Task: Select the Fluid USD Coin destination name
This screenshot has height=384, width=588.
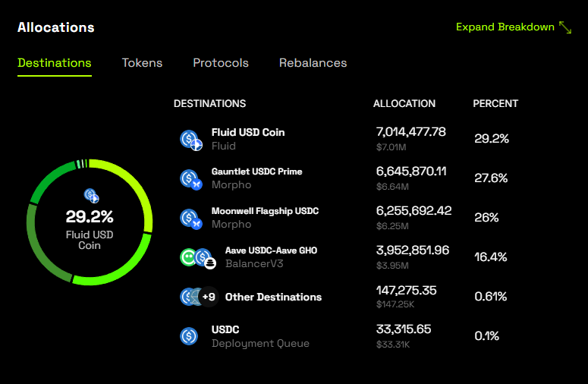Action: coord(248,132)
